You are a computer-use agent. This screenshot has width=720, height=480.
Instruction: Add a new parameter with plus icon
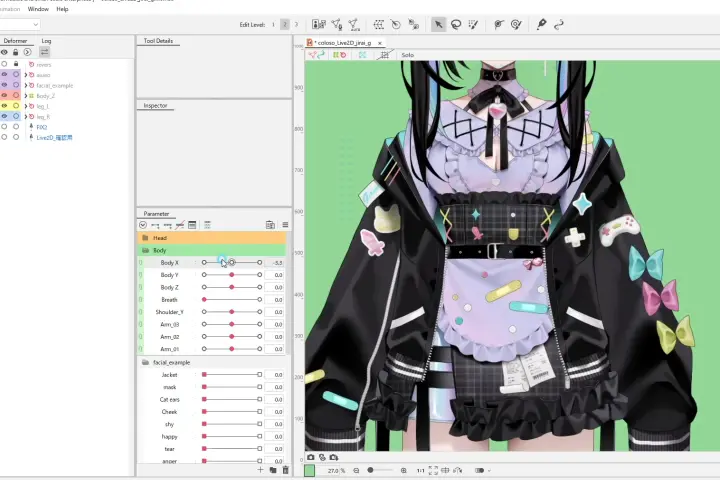pyautogui.click(x=260, y=470)
